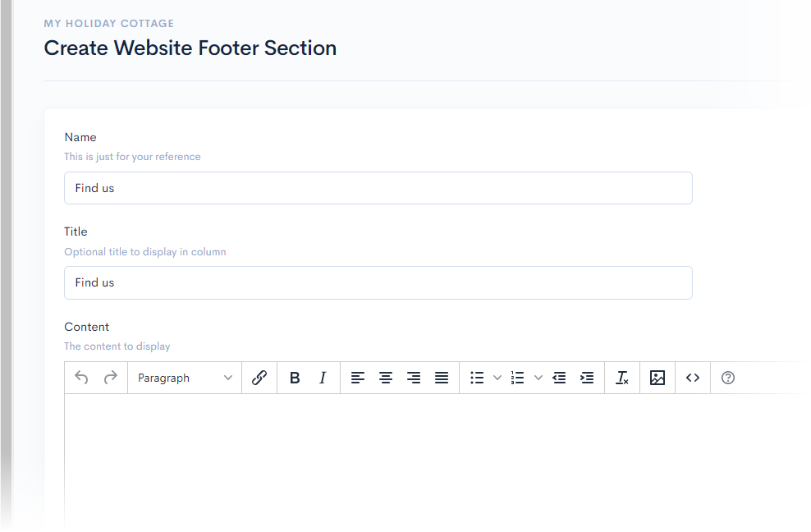Center align the text
Image resolution: width=811 pixels, height=532 pixels.
386,378
